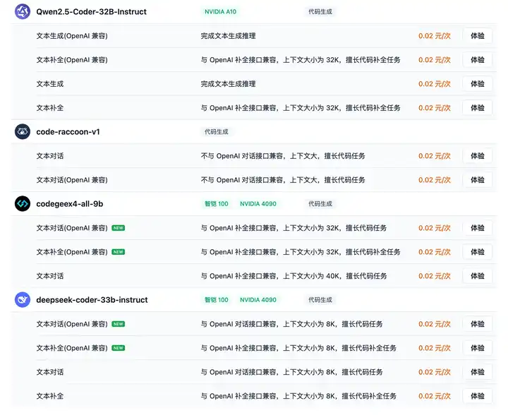Click 体验 for code-raccoon-v1 文本对话(OpenAI 兼容)
508x420 pixels.
(478, 180)
